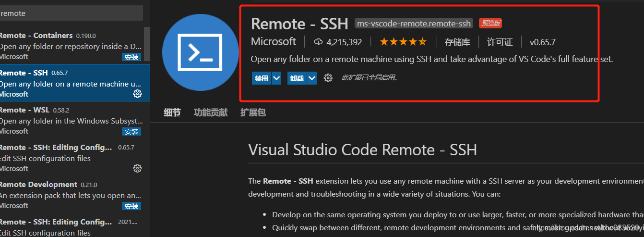This screenshot has width=644, height=237.
Task: Click the 禁用 disable button
Action: (262, 78)
